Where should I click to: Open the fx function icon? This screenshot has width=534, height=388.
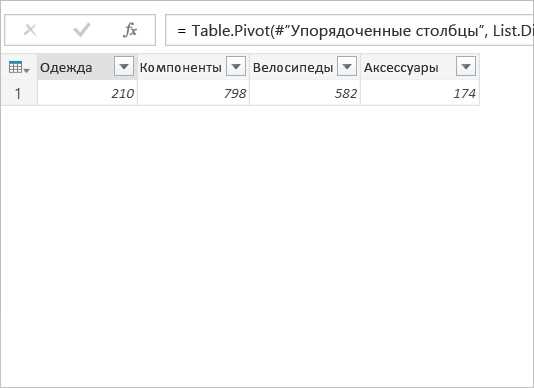point(130,30)
